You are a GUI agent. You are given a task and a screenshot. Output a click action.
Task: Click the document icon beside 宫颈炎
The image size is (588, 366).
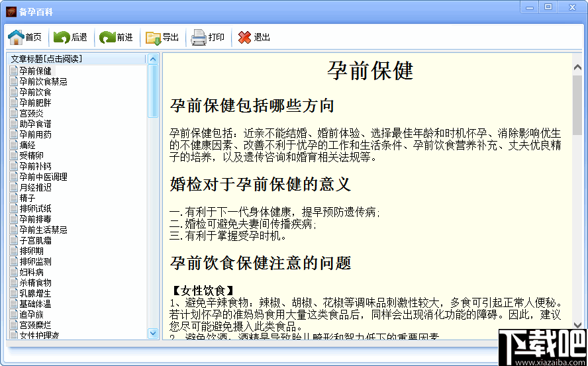pos(14,113)
